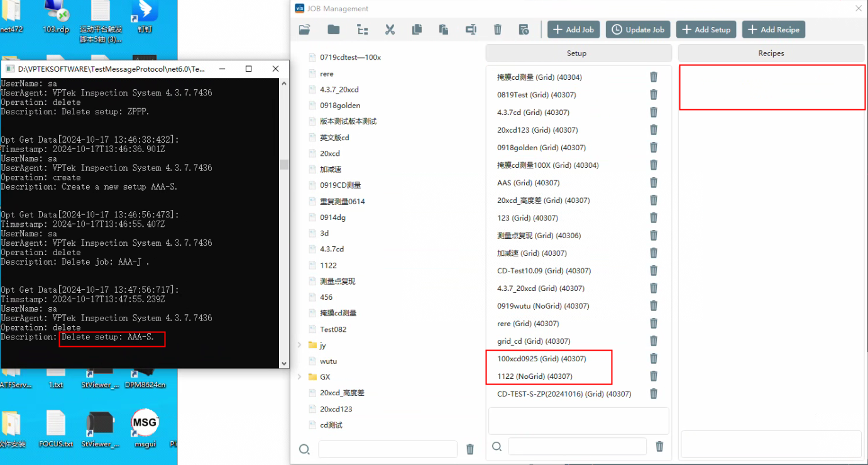
Task: Click the toolbar trash delete icon
Action: tap(497, 30)
